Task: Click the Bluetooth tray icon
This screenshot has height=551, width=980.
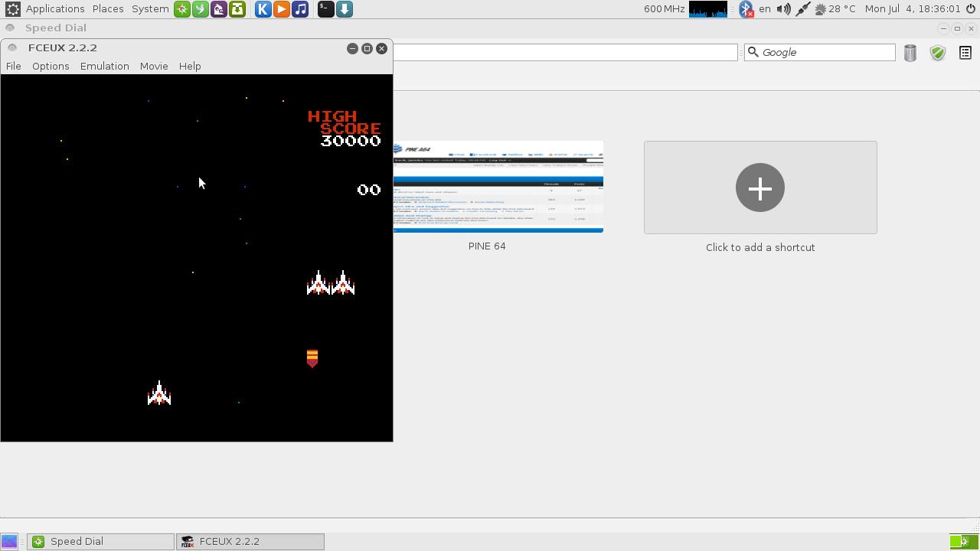Action: point(746,9)
